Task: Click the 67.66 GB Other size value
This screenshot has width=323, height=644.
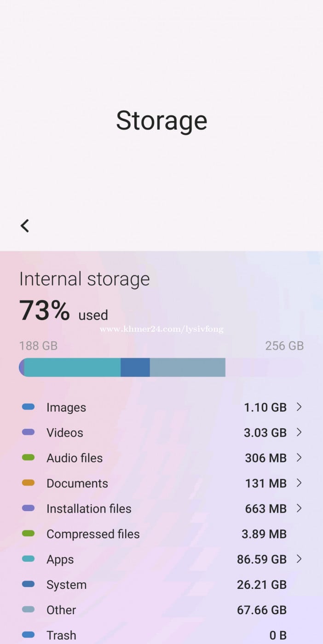Action: click(261, 610)
